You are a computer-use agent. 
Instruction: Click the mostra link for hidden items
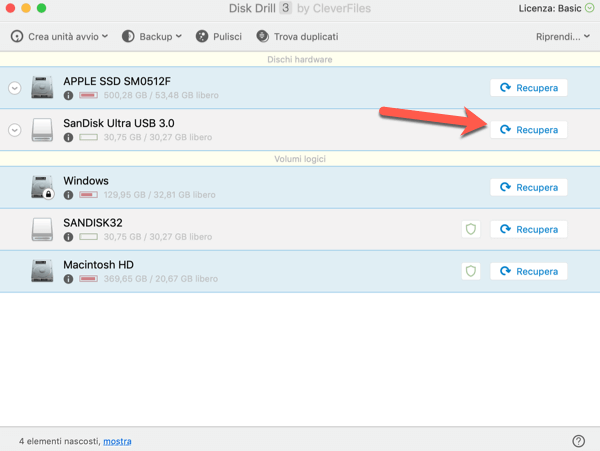(117, 441)
